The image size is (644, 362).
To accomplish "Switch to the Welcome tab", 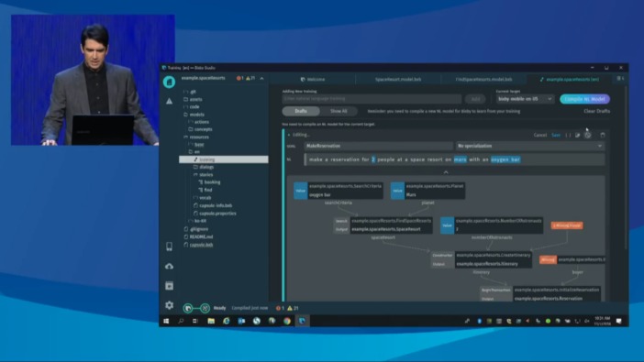I will pos(313,79).
